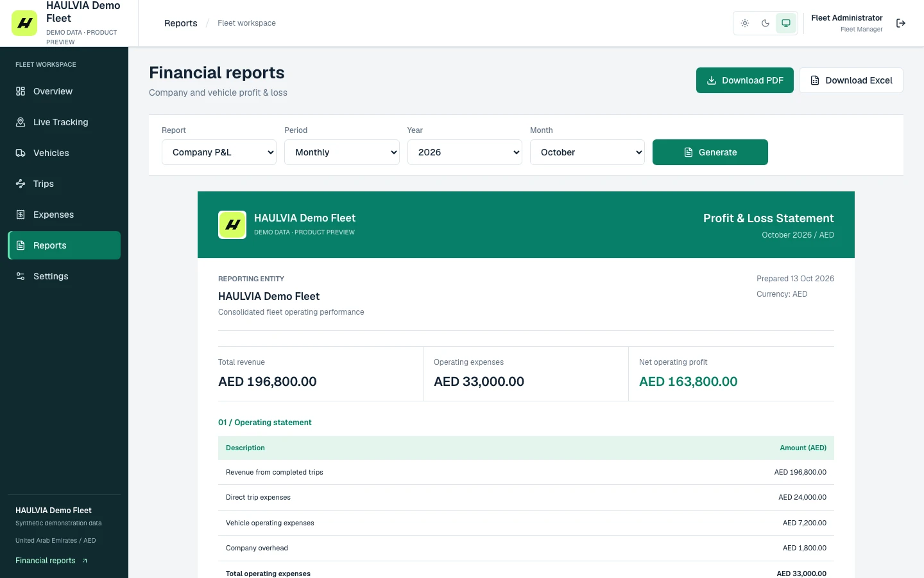
Task: Open the Month dropdown showing October
Action: pos(587,152)
